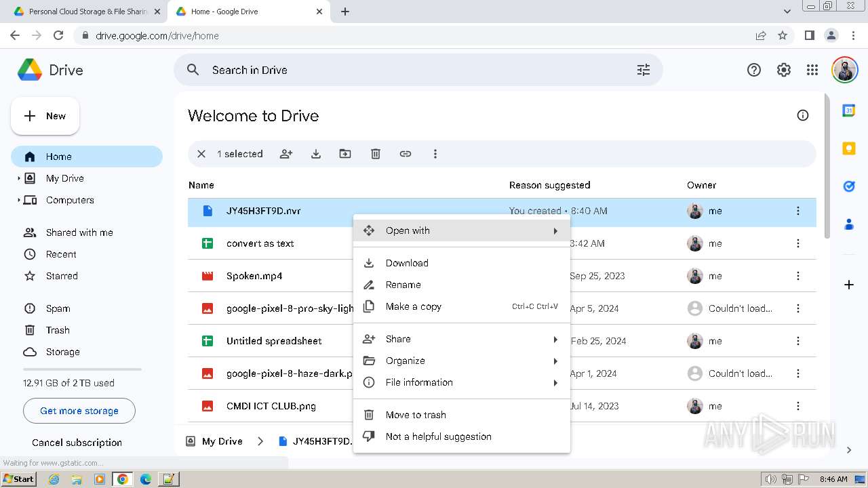Viewport: 868px width, 488px height.
Task: Toggle the browser side panel icon
Action: [x=809, y=35]
